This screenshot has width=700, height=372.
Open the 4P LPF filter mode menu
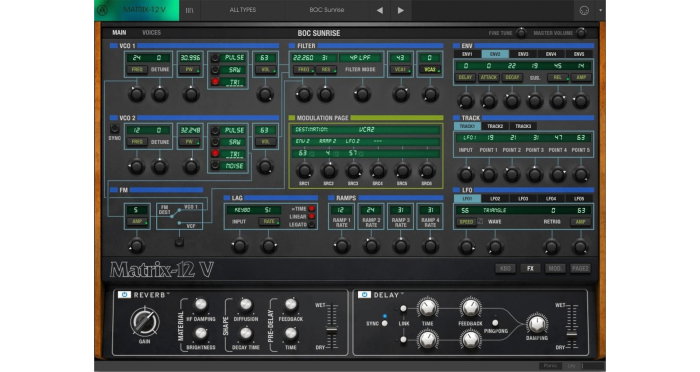pos(361,58)
